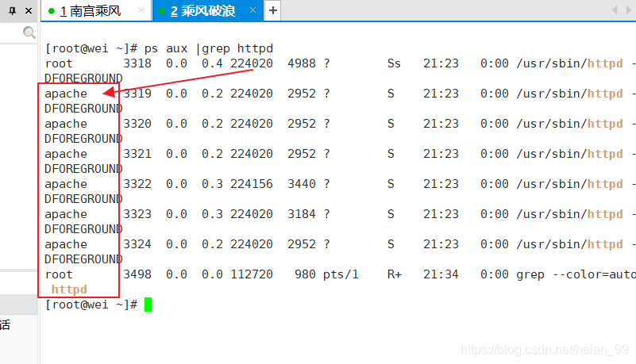636x364 pixels.
Task: Click the user "root" in the 3318 row
Action: tap(59, 64)
